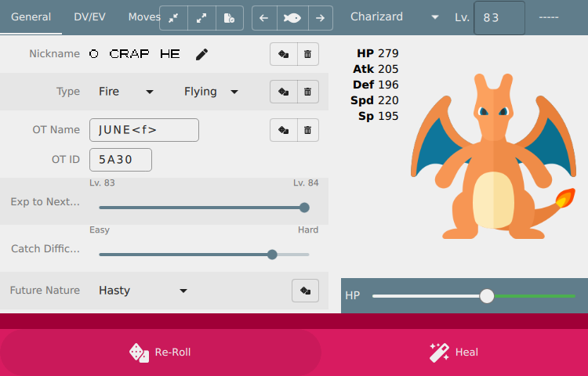
Task: Open the DV/EV tab
Action: 89,17
